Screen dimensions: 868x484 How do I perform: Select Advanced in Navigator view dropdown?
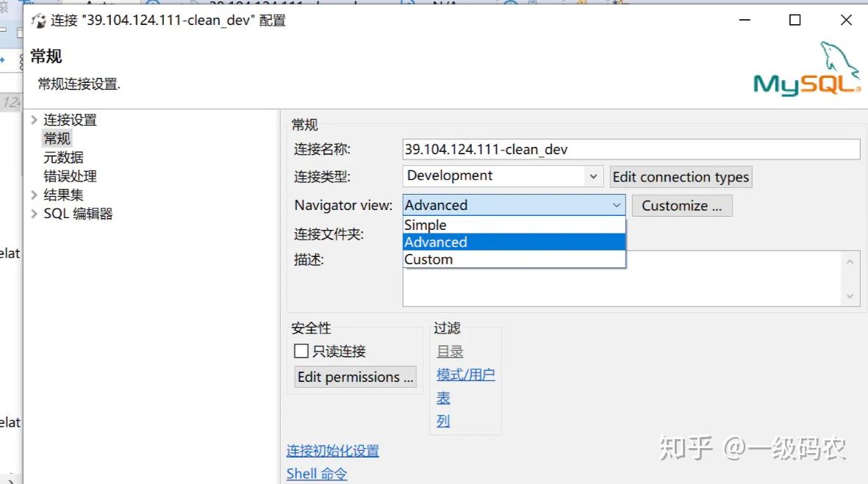coord(435,242)
